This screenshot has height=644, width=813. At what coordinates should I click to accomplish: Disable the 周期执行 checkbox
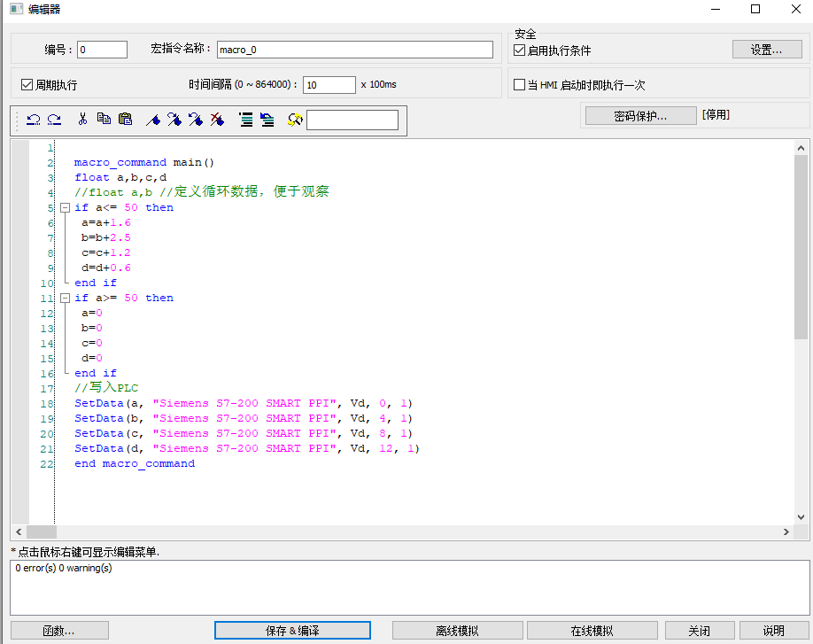point(27,85)
